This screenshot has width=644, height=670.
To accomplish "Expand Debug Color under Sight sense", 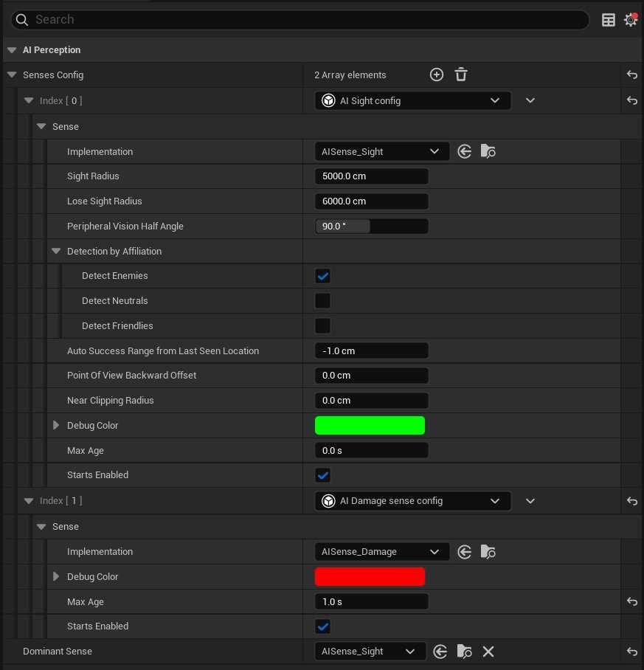I will 56,426.
